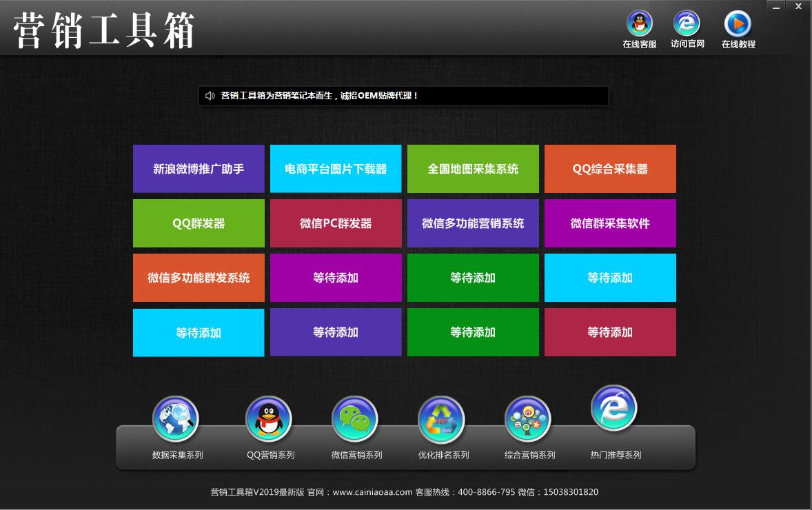Launch 微信多功能群发系统 tile
Image resolution: width=812 pixels, height=510 pixels.
(x=199, y=278)
